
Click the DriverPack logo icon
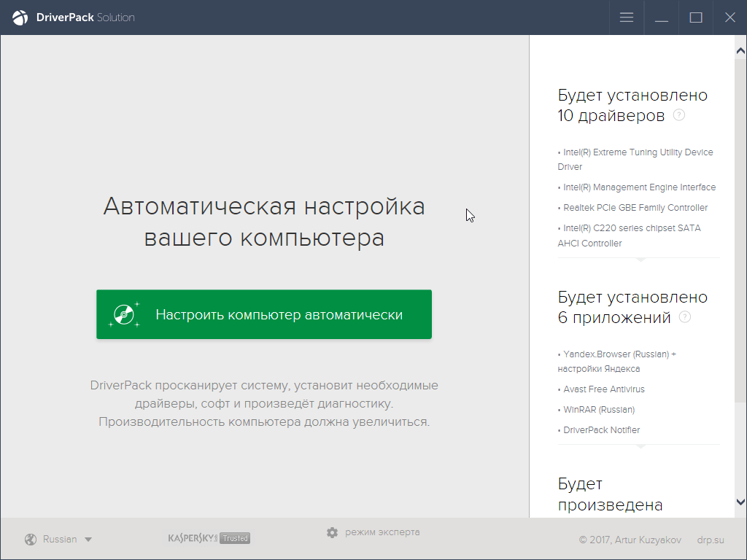20,17
